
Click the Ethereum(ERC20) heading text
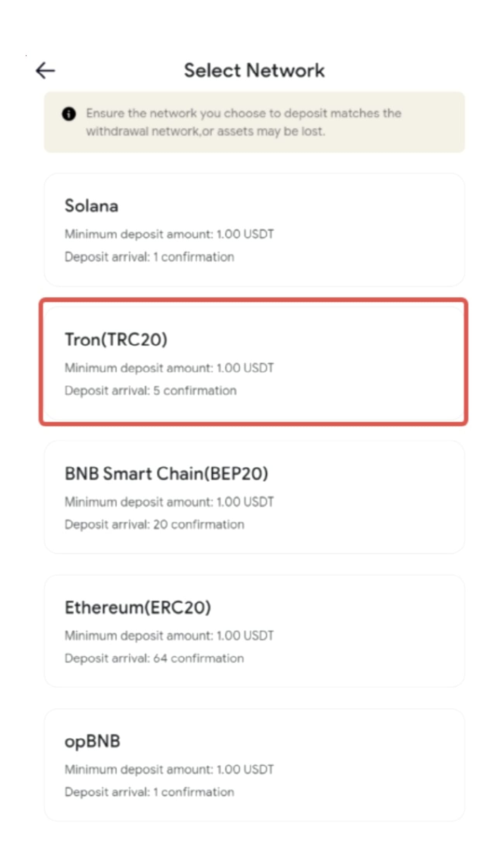(138, 607)
